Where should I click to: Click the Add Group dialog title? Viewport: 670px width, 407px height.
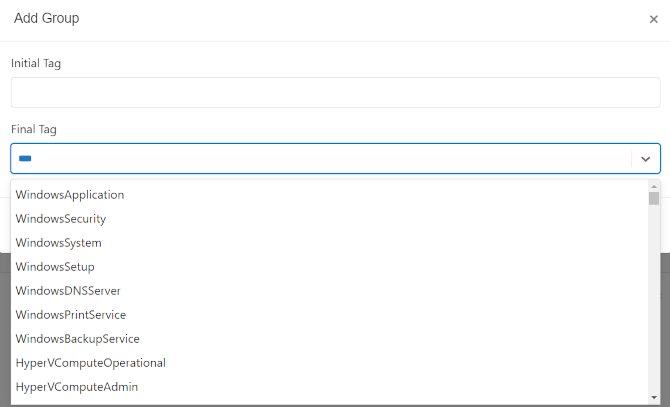[x=47, y=18]
